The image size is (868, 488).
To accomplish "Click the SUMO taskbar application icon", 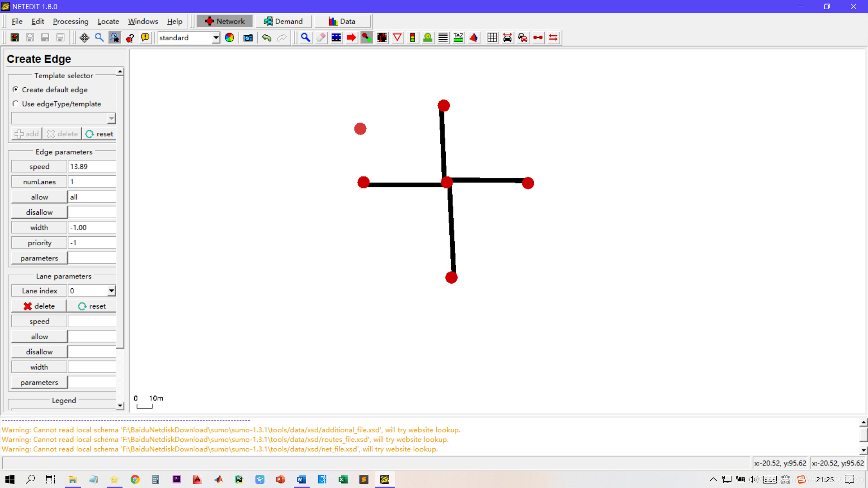I will click(385, 479).
